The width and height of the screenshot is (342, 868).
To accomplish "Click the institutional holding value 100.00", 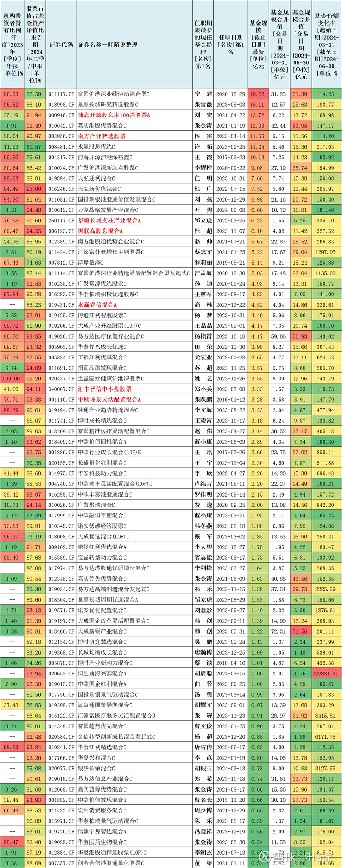I will (x=12, y=378).
